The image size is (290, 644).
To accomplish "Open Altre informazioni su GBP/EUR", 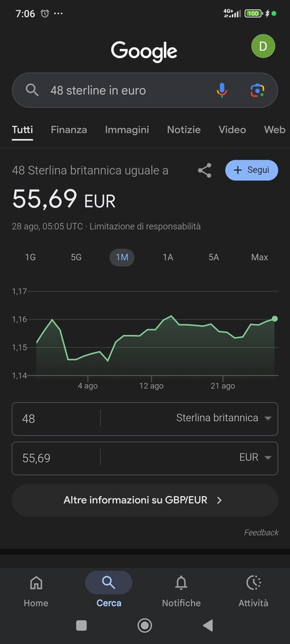I will coord(144,500).
